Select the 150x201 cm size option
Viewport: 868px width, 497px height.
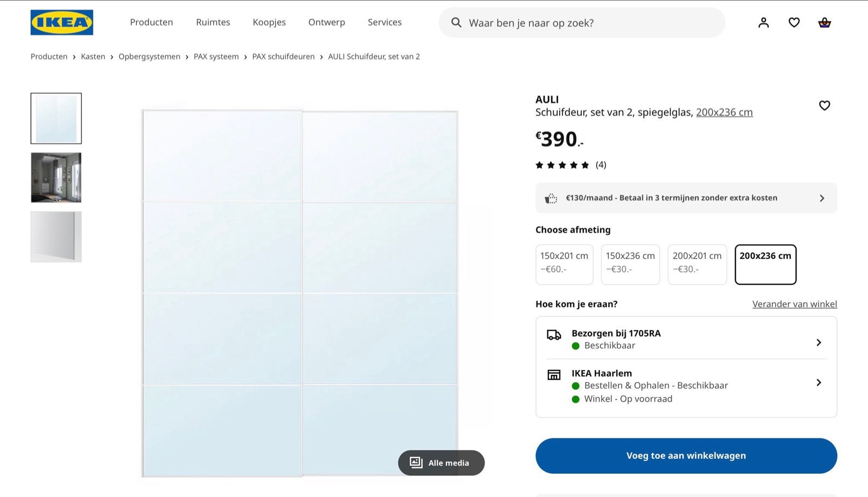564,264
